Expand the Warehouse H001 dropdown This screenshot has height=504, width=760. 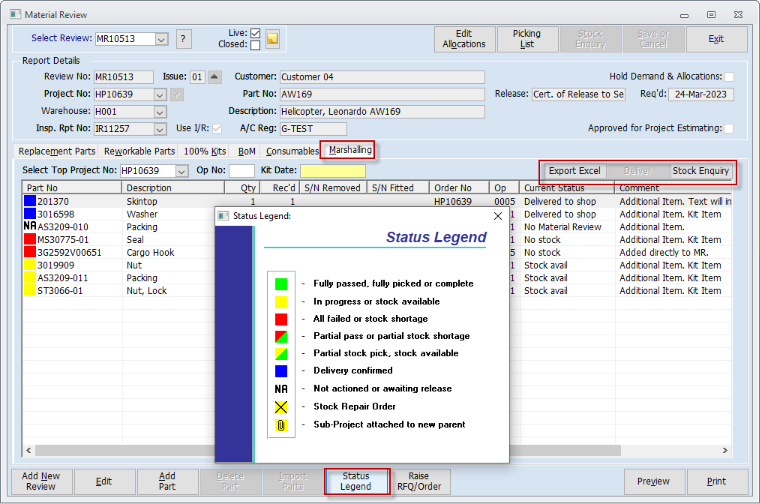(x=160, y=111)
